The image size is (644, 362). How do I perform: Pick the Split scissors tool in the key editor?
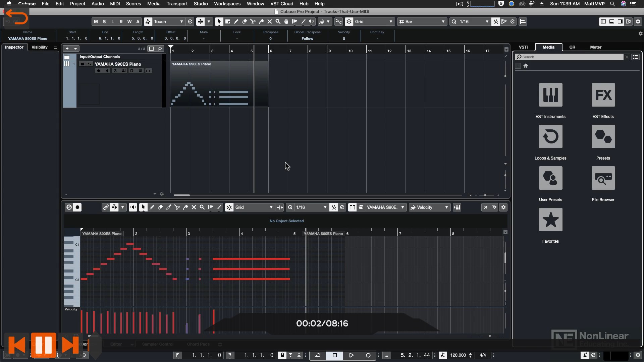click(x=177, y=207)
